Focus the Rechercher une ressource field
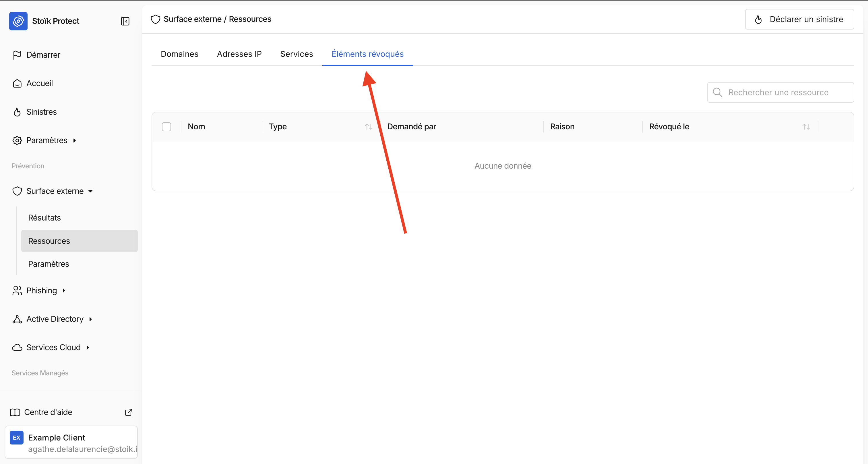Screen dimensions: 868x464 (780, 92)
